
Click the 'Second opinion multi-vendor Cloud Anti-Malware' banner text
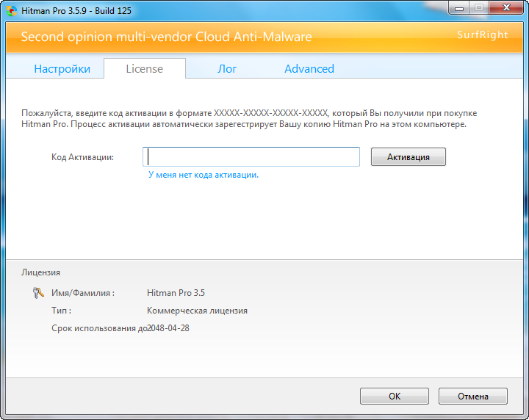(166, 37)
